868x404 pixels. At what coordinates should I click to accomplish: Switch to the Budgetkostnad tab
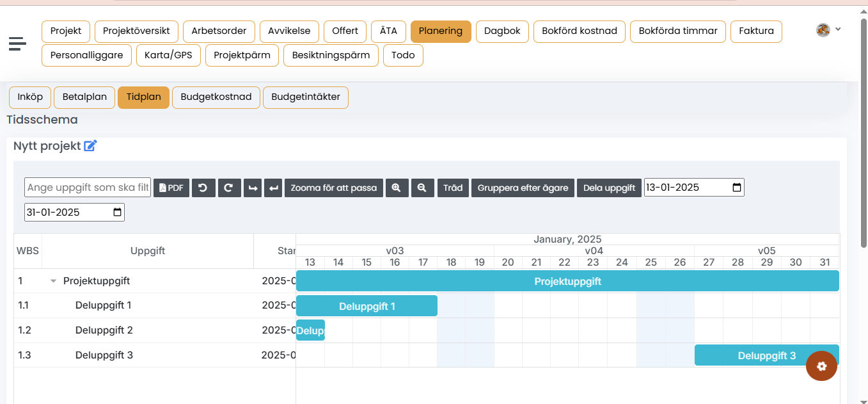(216, 97)
